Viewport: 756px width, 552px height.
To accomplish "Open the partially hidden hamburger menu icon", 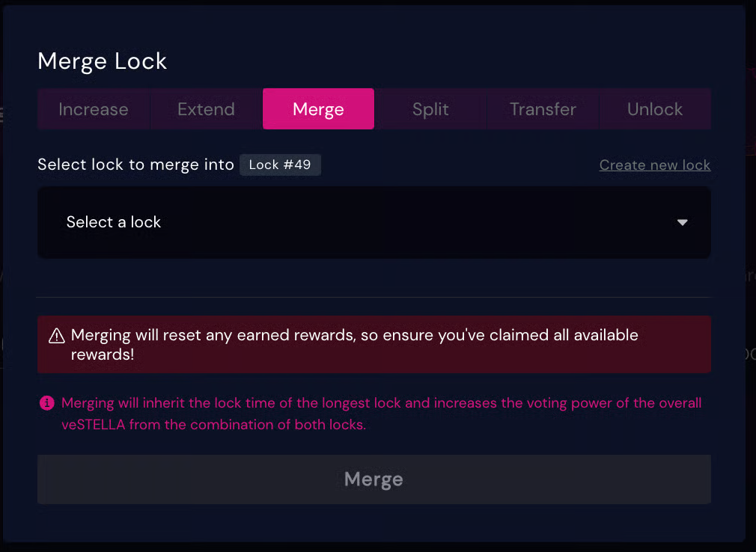I will 2,114.
